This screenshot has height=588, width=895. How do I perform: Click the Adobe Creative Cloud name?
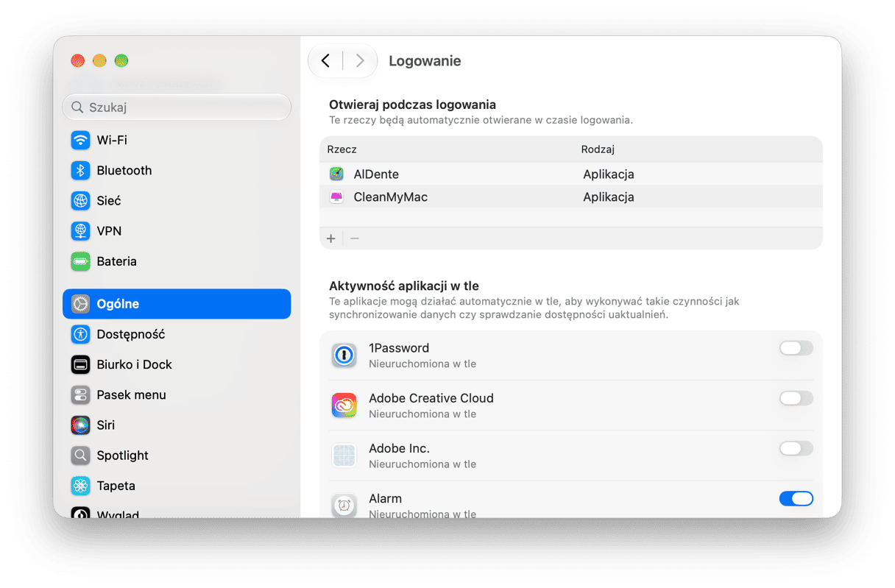(431, 398)
